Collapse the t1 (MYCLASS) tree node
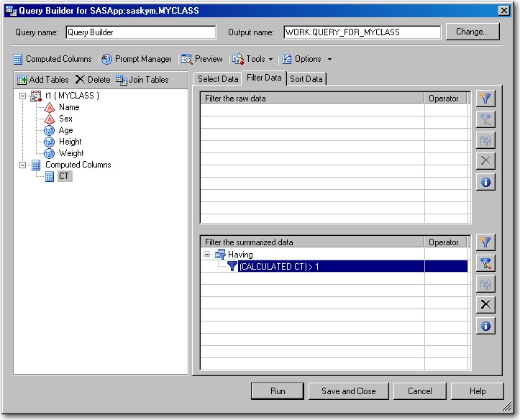Screen dimensions: 520x420 click(23, 96)
